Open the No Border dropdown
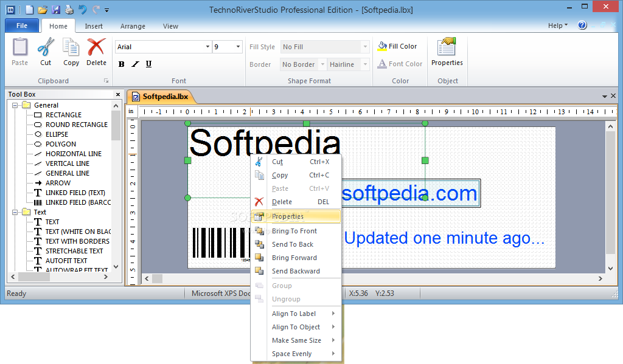The height and width of the screenshot is (364, 623). [322, 64]
